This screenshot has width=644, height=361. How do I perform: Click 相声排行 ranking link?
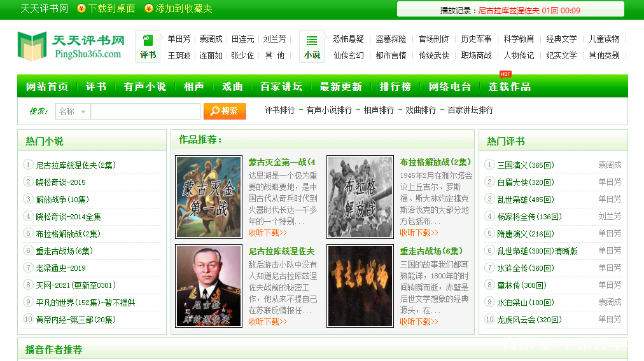pos(379,110)
